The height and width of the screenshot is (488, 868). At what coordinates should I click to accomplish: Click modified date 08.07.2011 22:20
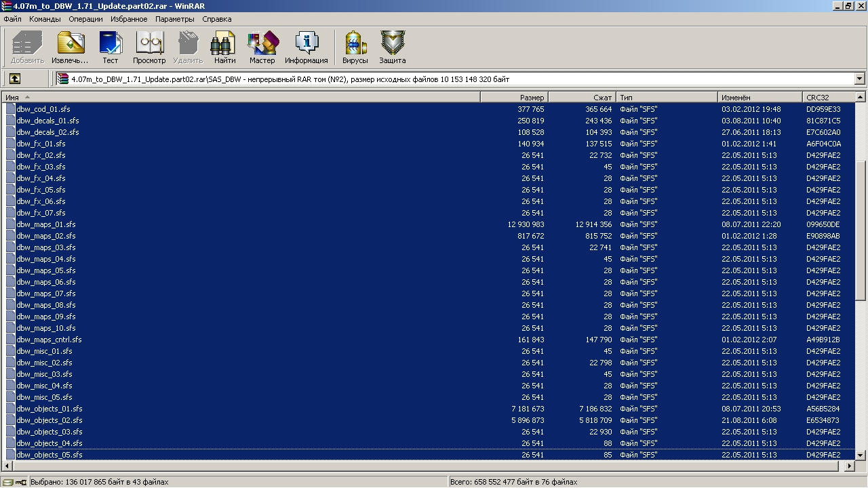[x=751, y=224]
